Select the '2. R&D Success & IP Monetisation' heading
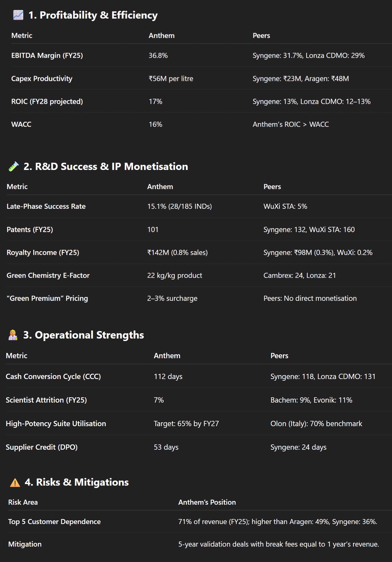The image size is (392, 562). point(106,166)
